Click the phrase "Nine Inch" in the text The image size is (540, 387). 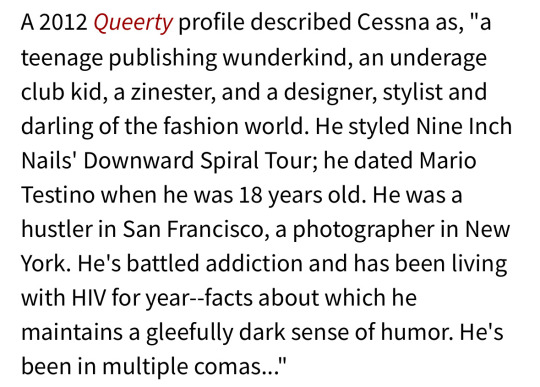point(464,126)
